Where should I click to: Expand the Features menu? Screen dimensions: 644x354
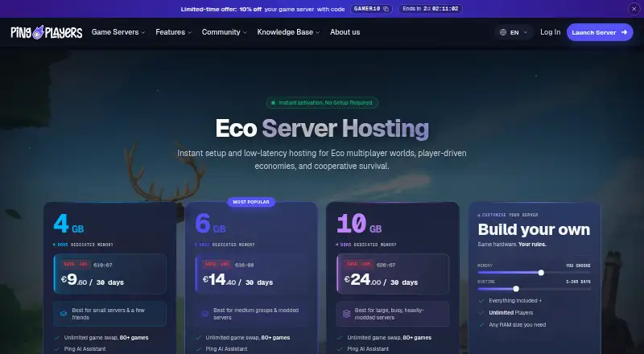pos(173,32)
